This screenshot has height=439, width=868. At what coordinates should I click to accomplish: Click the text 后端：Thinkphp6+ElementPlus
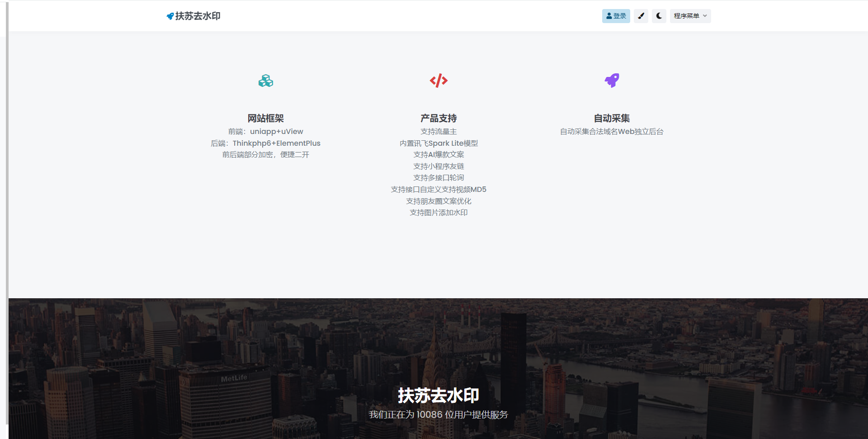(x=266, y=143)
